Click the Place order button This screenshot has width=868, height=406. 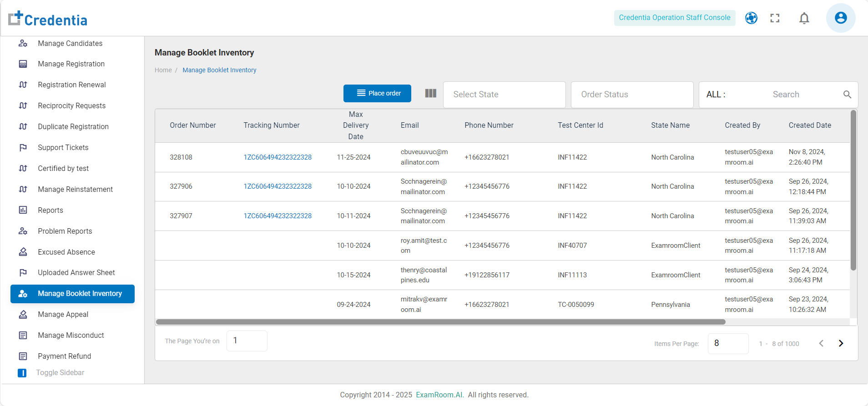(x=377, y=93)
